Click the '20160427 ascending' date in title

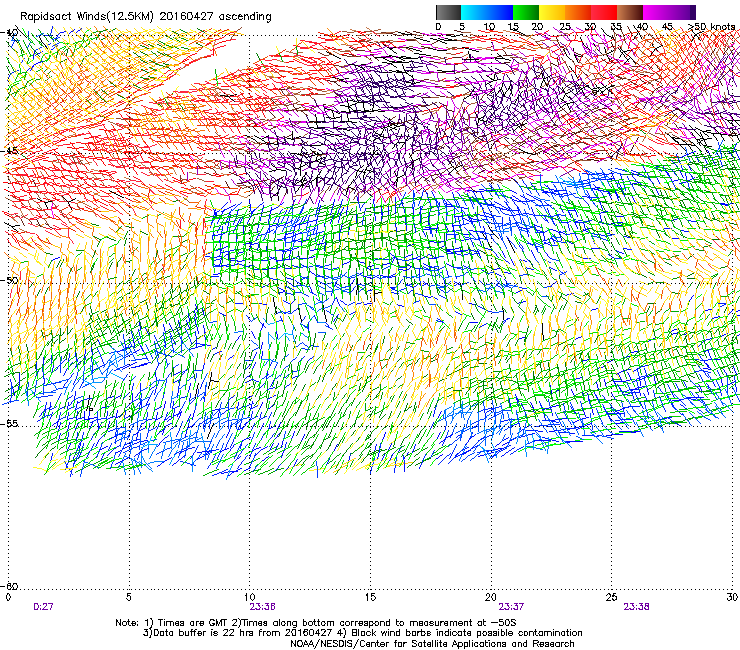point(215,17)
